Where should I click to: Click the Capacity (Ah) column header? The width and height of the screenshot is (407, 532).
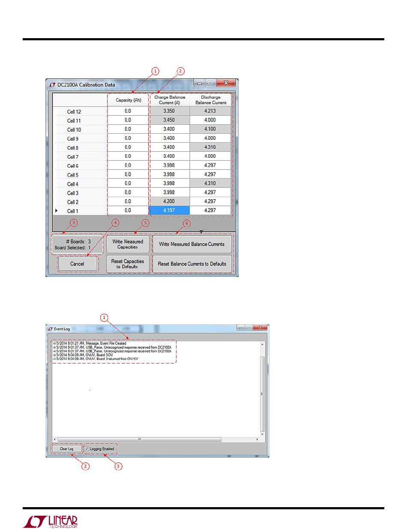point(128,100)
